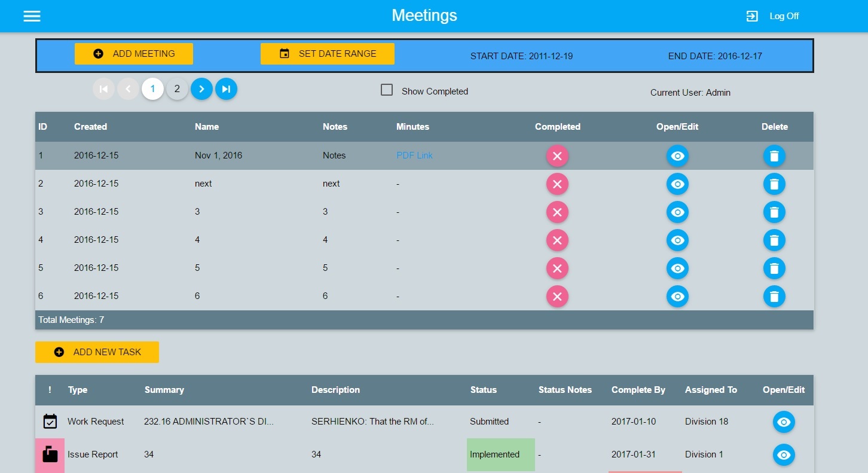Screen dimensions: 868x473
Task: Delete meeting ID 3 with trash icon
Action: click(774, 212)
